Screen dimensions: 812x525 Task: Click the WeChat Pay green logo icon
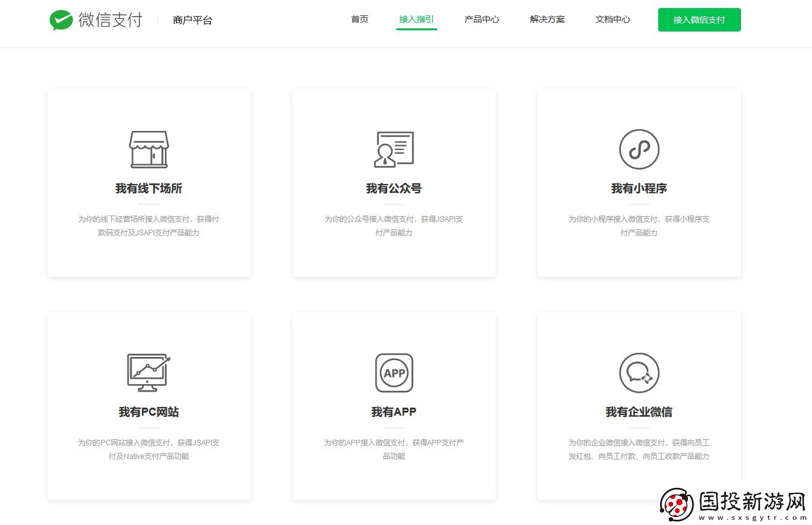pyautogui.click(x=62, y=19)
